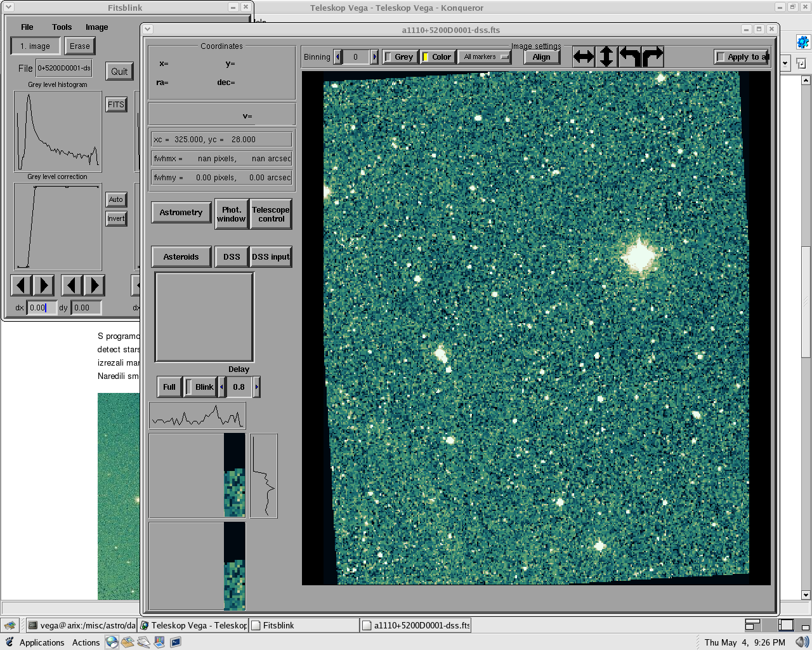The height and width of the screenshot is (650, 812).
Task: Click the FITS button
Action: tap(116, 104)
